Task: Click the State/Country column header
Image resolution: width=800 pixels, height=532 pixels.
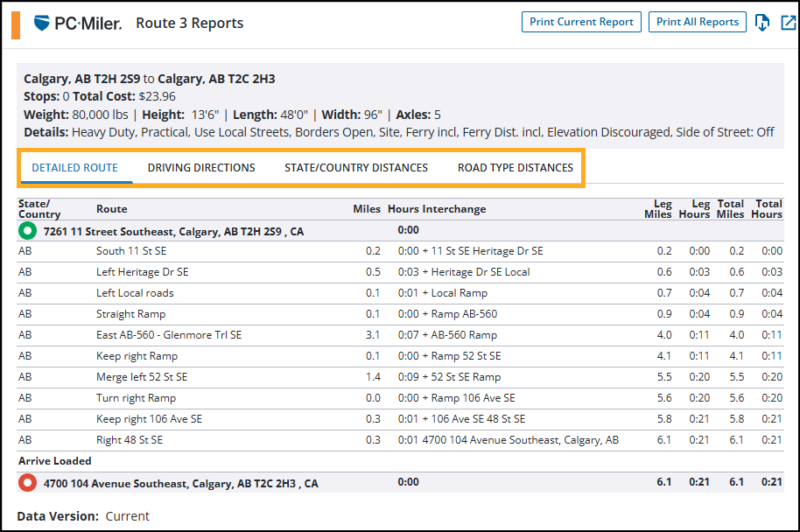Action: (39, 209)
